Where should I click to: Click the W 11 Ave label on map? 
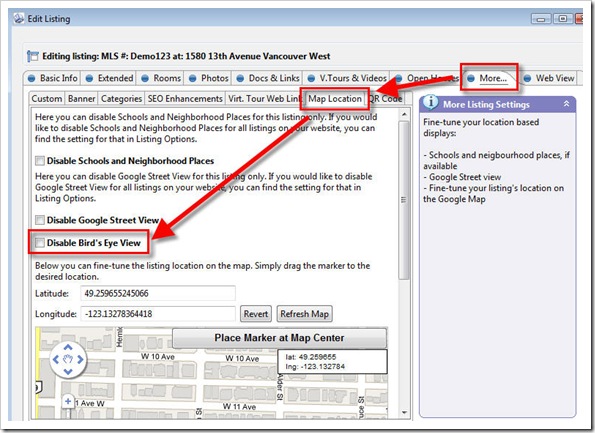click(x=239, y=406)
